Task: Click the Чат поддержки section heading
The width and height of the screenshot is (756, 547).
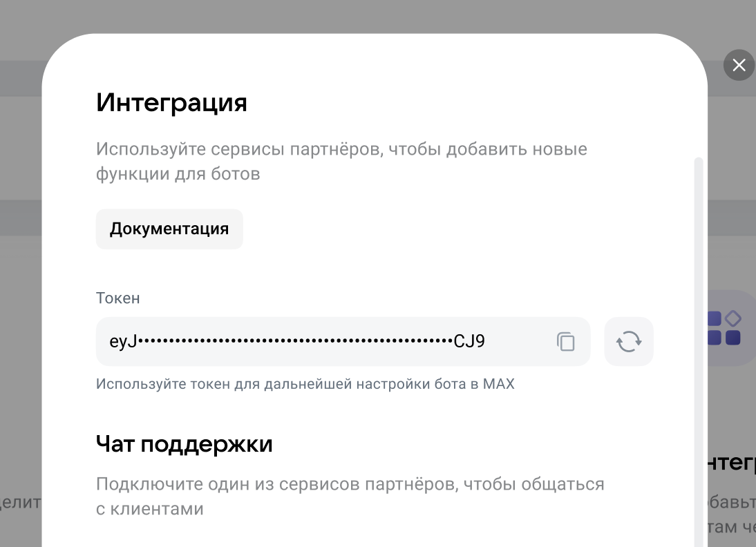Action: coord(184,443)
